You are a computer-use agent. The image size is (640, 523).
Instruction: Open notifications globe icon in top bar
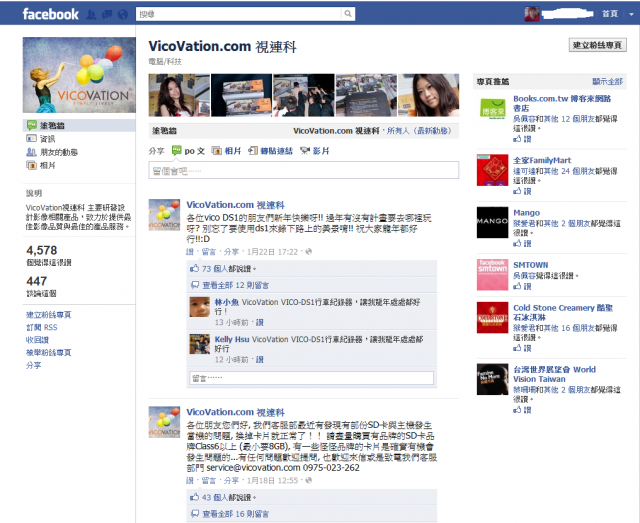click(123, 15)
